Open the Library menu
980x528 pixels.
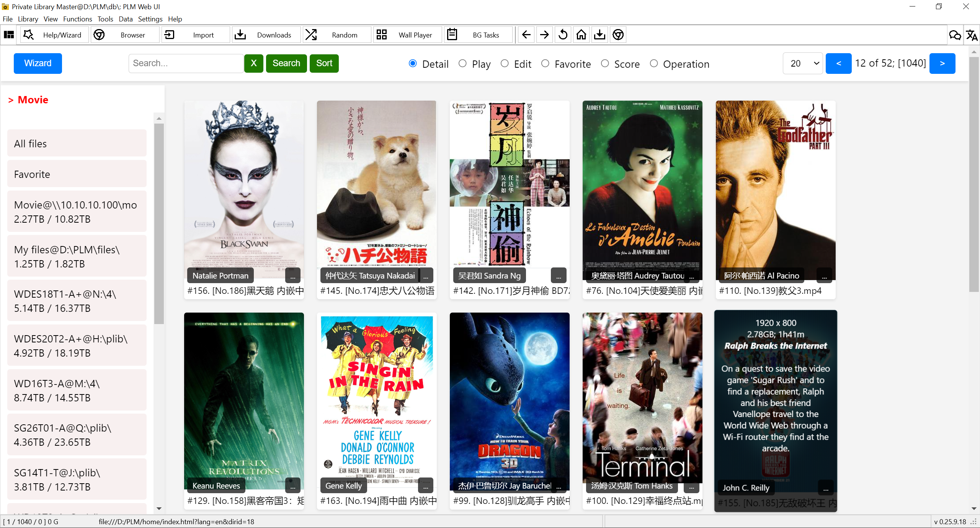coord(28,19)
